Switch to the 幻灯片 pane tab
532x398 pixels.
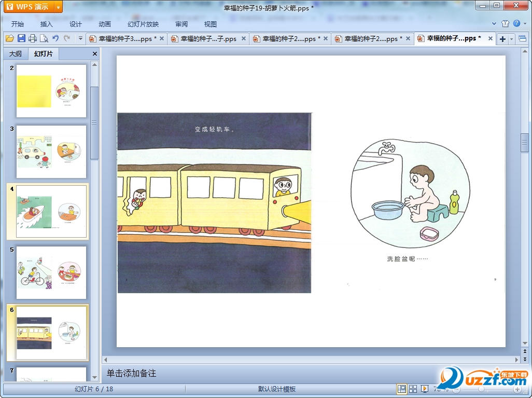(x=44, y=53)
